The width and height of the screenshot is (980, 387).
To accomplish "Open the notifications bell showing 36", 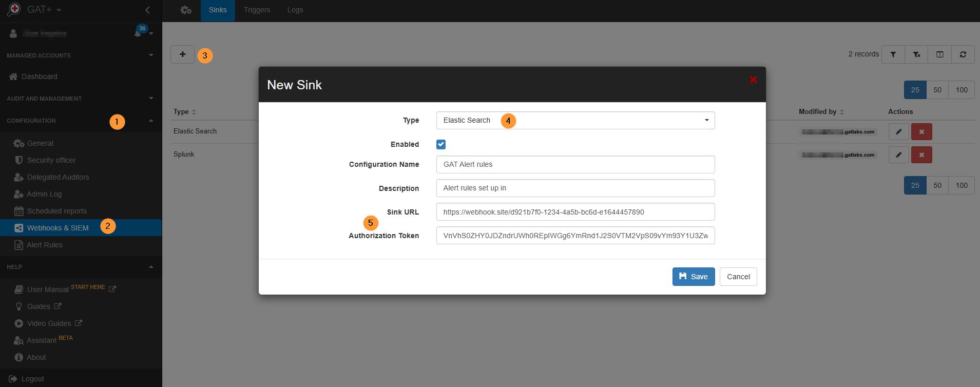I will (138, 33).
